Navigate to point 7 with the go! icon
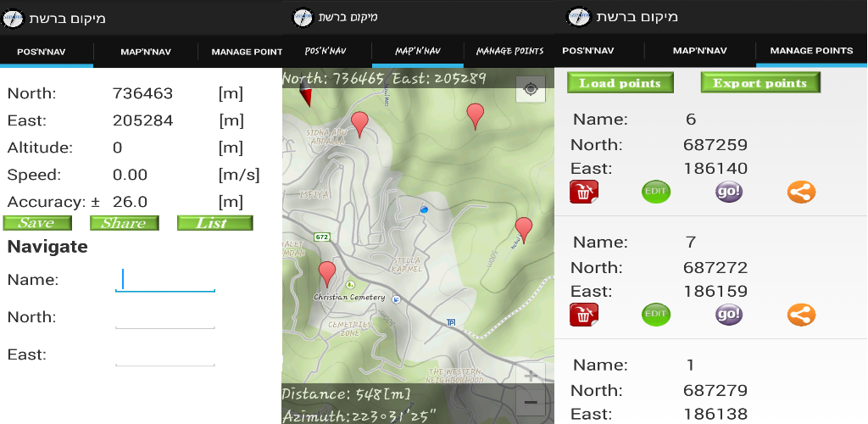The height and width of the screenshot is (424, 868). pos(728,315)
